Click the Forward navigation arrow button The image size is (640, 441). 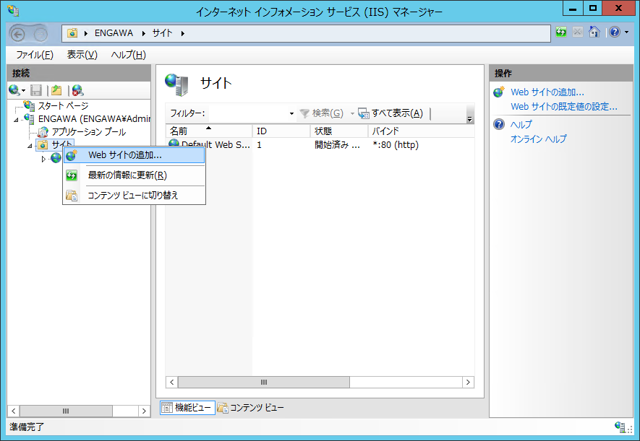[x=40, y=34]
